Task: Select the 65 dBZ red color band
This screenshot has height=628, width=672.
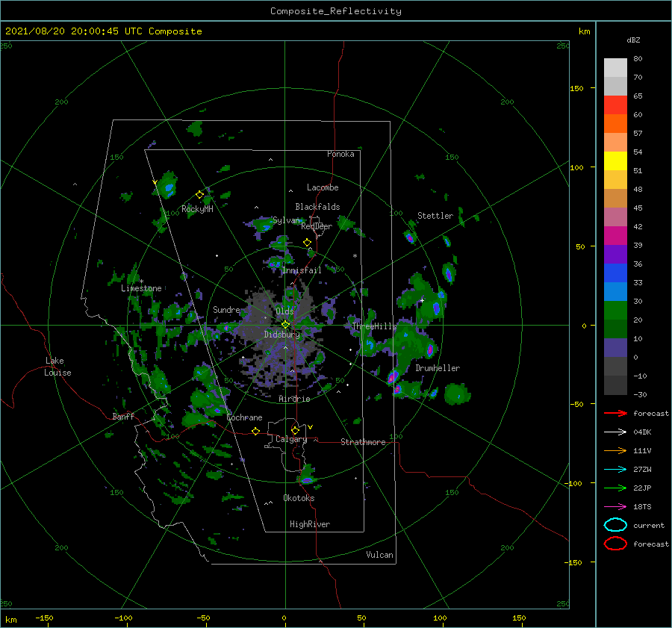Action: coord(615,105)
